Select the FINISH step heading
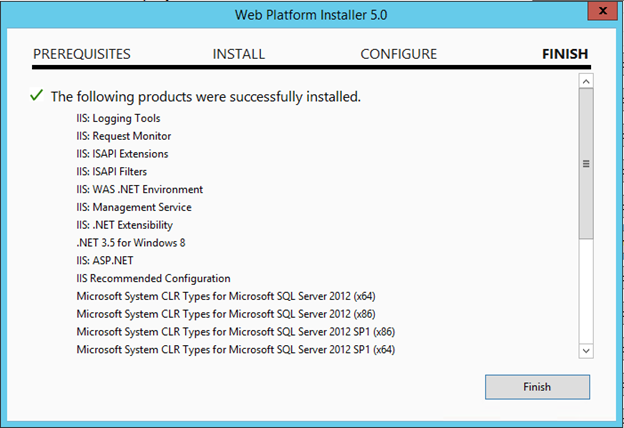The height and width of the screenshot is (428, 624). (564, 54)
